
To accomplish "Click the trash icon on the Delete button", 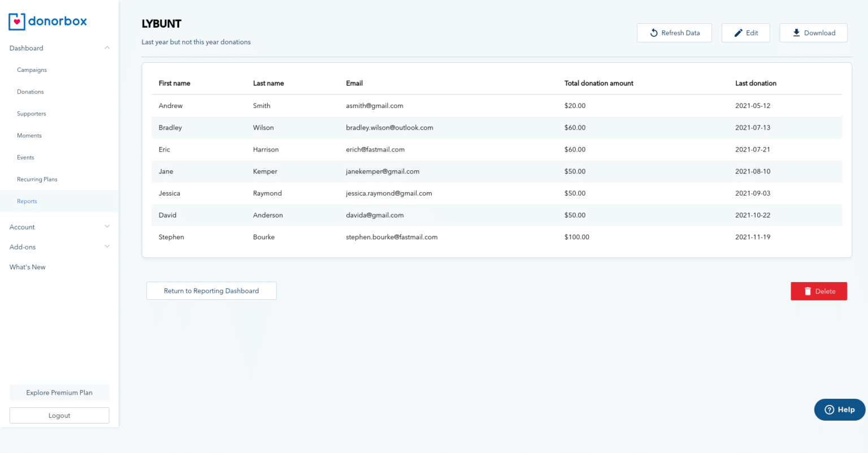I will pos(808,291).
